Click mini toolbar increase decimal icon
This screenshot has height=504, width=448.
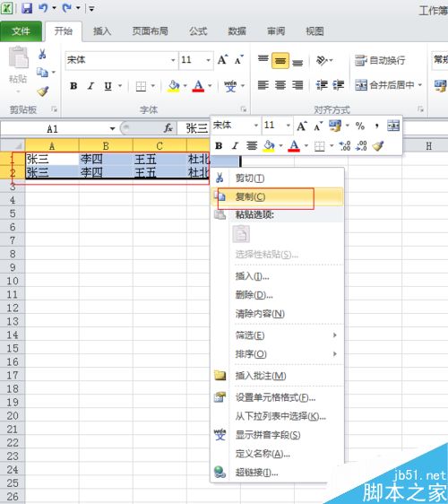coord(345,146)
